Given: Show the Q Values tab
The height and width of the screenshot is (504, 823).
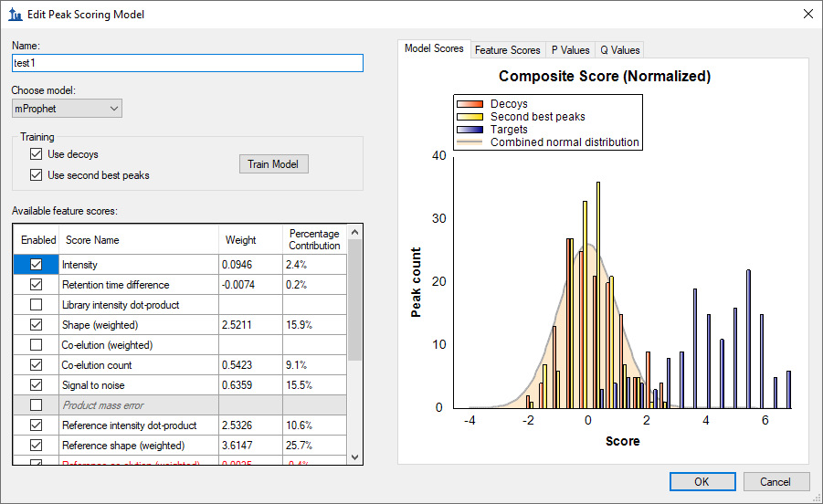Looking at the screenshot, I should point(620,50).
